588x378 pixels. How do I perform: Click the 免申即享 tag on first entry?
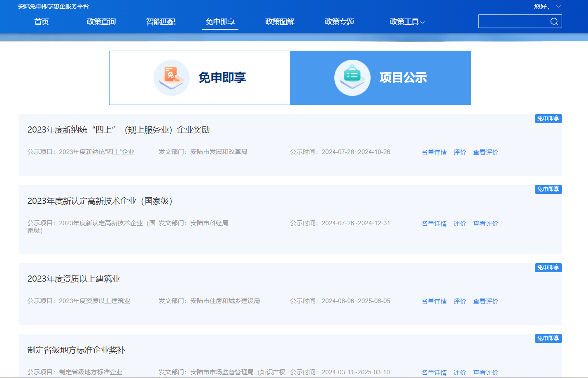[x=548, y=119]
